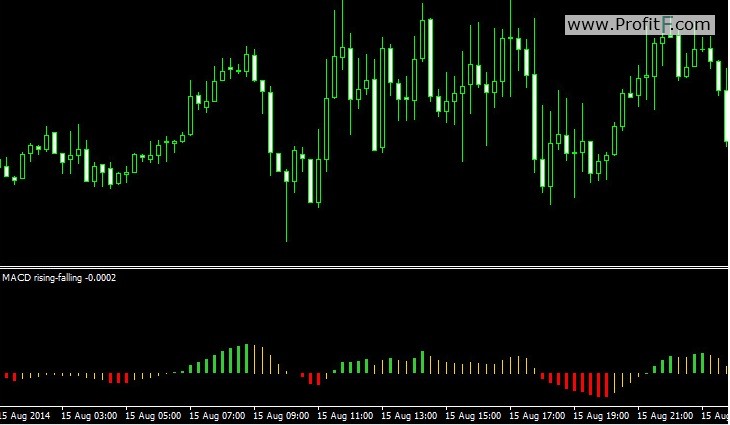This screenshot has height=425, width=730.
Task: Click the 15 Aug 15:00 time label
Action: tap(473, 415)
